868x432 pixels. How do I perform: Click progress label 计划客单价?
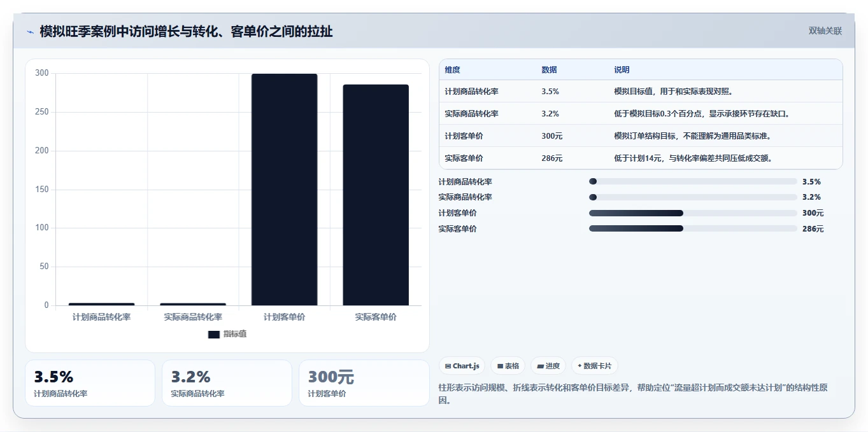pos(457,213)
